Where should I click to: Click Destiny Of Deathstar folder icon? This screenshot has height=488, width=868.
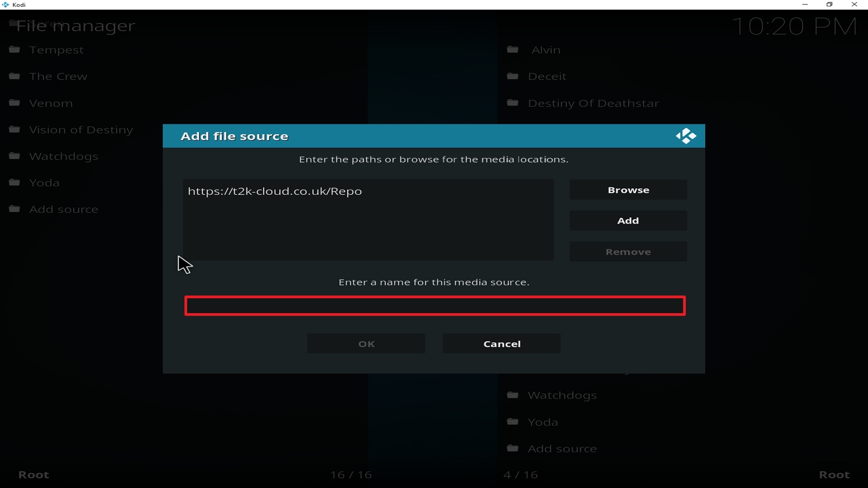point(513,103)
